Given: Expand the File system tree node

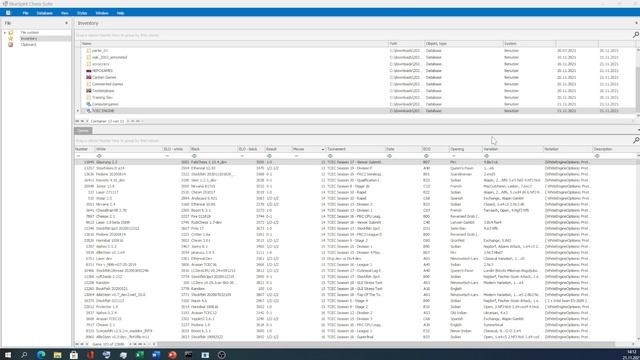Looking at the screenshot, I should click(x=5, y=33).
